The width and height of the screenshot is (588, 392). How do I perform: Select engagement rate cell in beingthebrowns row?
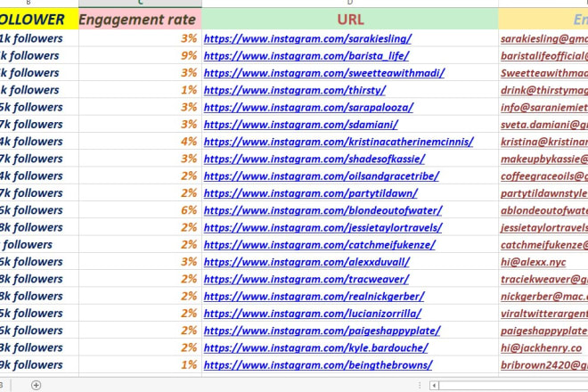click(140, 364)
